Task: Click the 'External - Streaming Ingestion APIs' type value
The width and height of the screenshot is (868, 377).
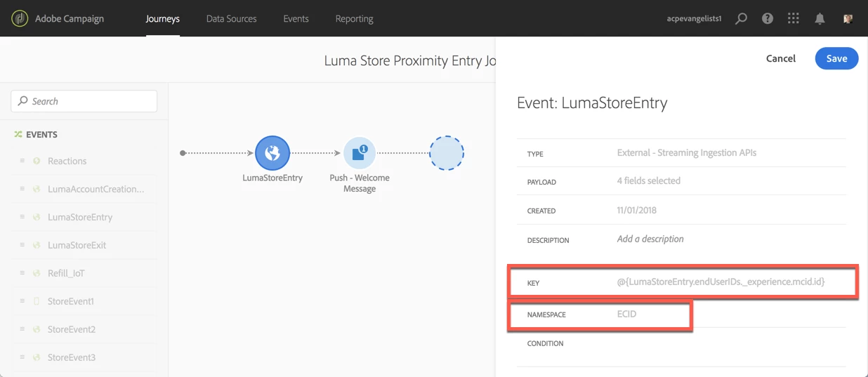Action: click(x=686, y=152)
